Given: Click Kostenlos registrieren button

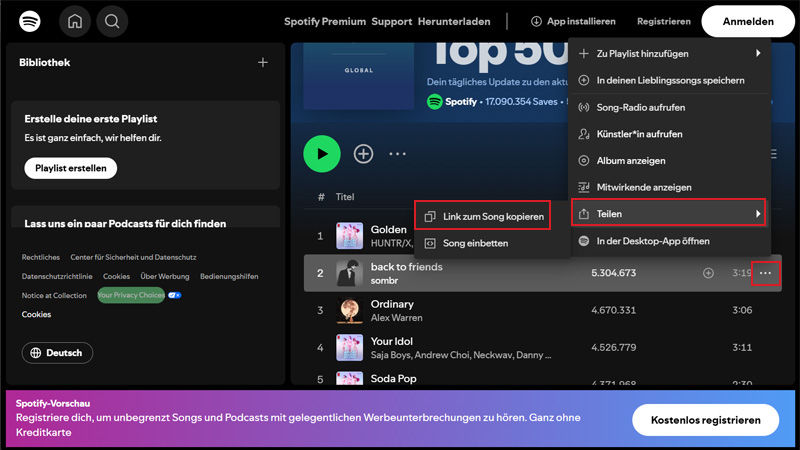Looking at the screenshot, I should pos(706,420).
